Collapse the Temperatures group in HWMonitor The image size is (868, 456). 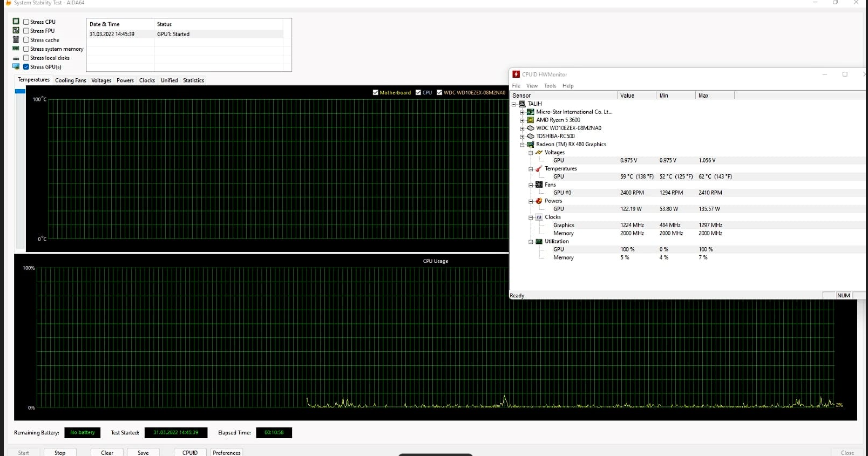(x=531, y=169)
